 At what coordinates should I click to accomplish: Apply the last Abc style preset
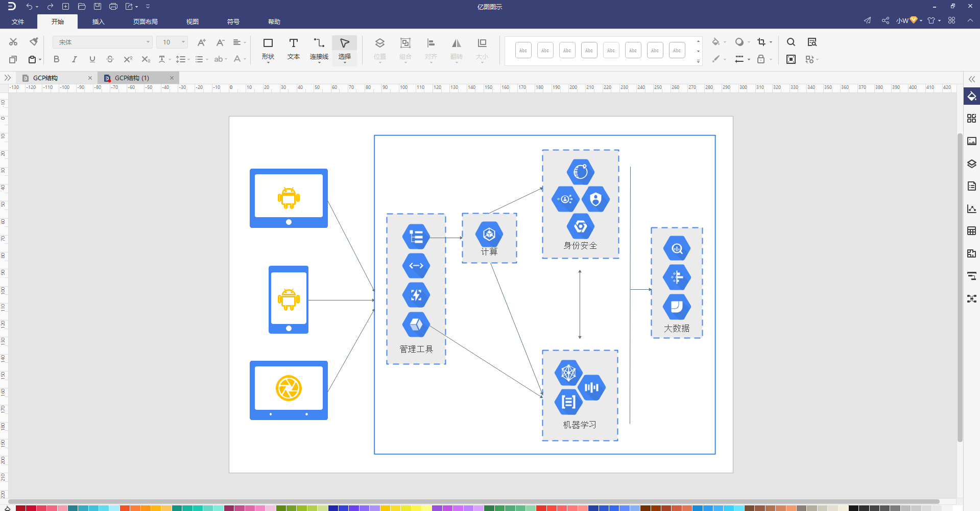point(677,50)
